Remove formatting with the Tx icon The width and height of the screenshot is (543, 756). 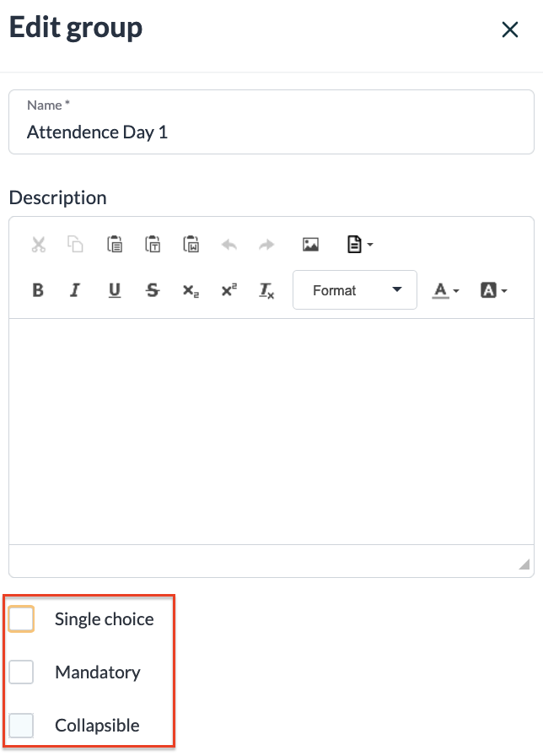(266, 290)
